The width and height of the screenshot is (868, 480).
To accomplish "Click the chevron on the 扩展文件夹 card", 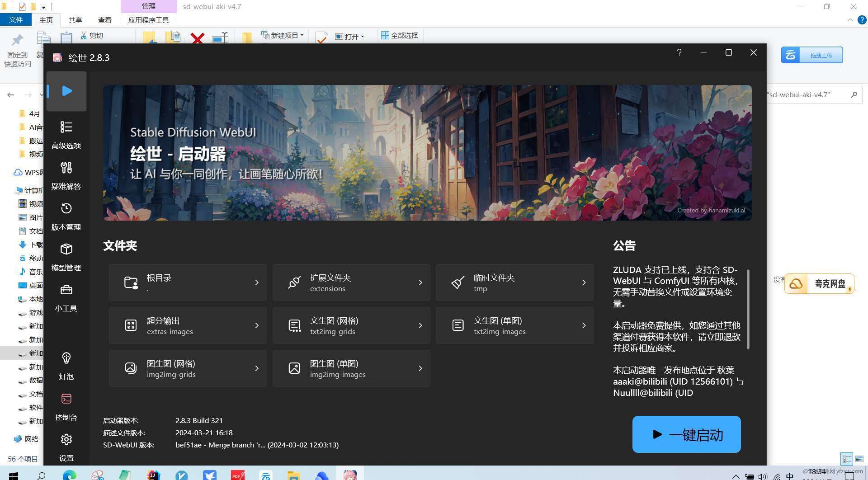I will click(420, 282).
